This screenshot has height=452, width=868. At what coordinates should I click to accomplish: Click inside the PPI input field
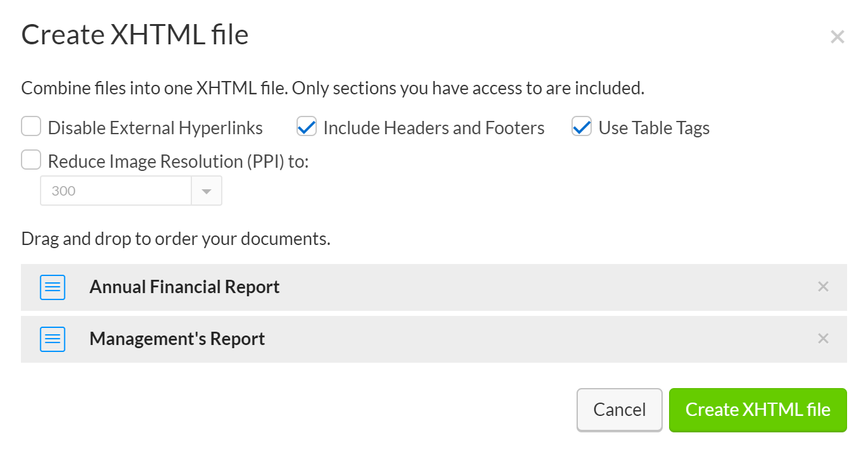[114, 191]
